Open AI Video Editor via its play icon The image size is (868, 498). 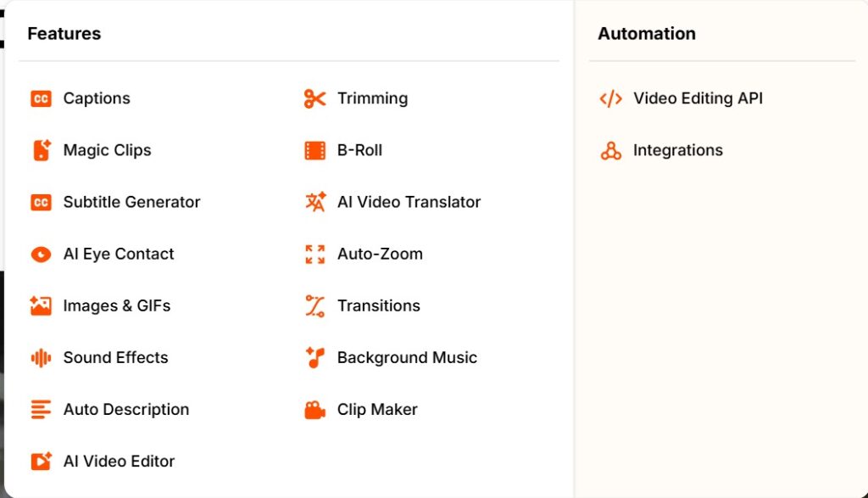(x=40, y=461)
